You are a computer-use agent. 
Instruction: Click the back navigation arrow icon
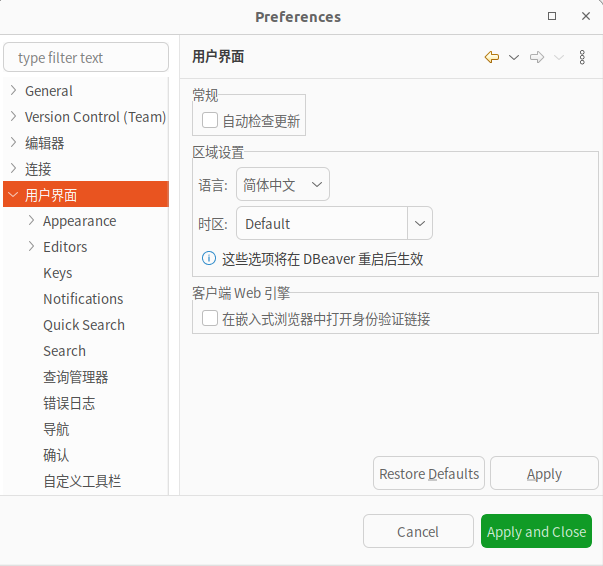point(491,58)
